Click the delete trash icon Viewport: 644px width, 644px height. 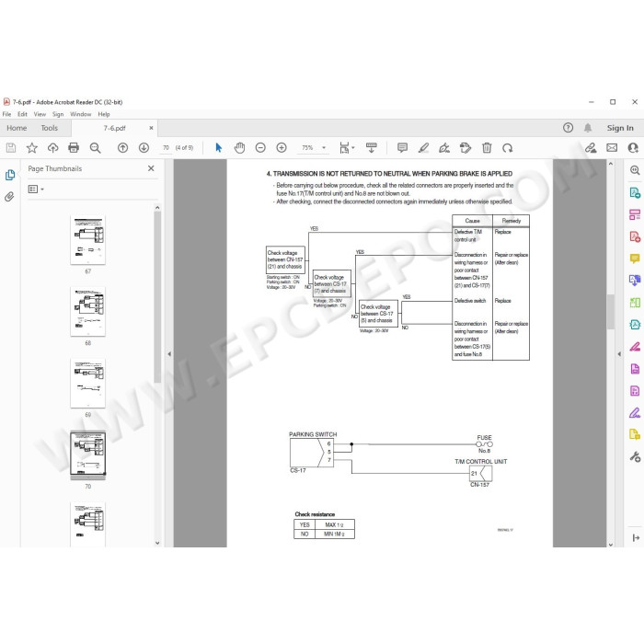487,148
